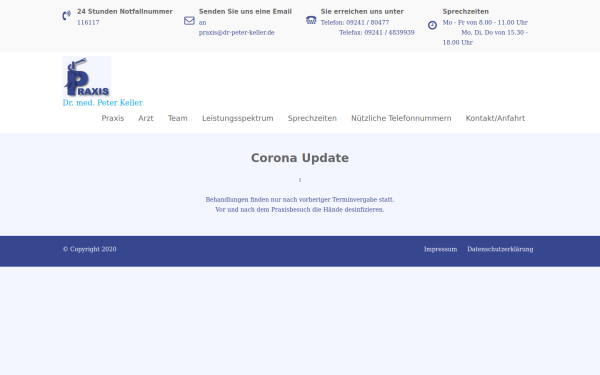The height and width of the screenshot is (375, 600).
Task: Click the Behandlungen finden nur nach Terminvergabe line
Action: tap(300, 199)
